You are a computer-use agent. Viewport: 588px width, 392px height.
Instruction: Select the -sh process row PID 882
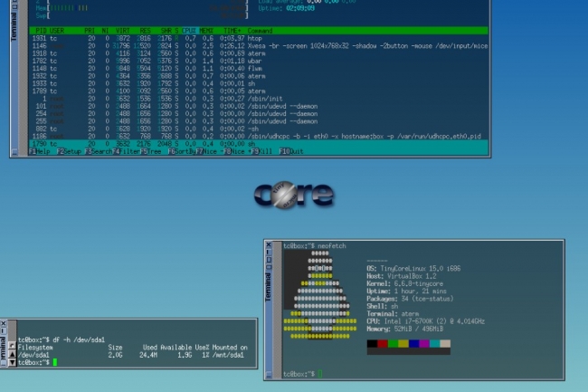259,129
